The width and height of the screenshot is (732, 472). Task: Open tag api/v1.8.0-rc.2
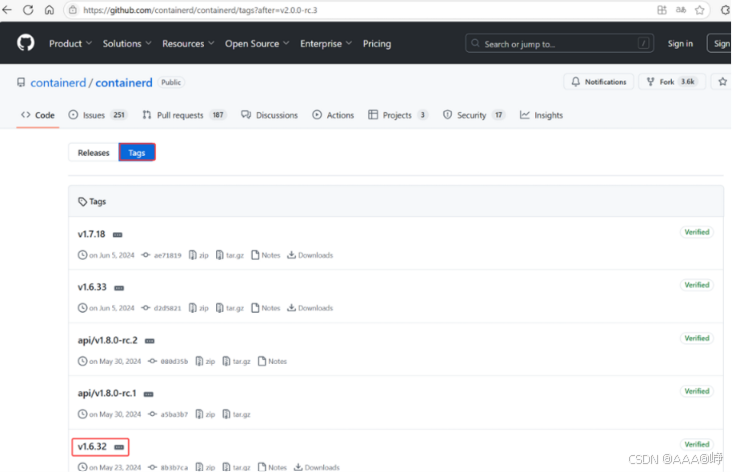coord(107,340)
